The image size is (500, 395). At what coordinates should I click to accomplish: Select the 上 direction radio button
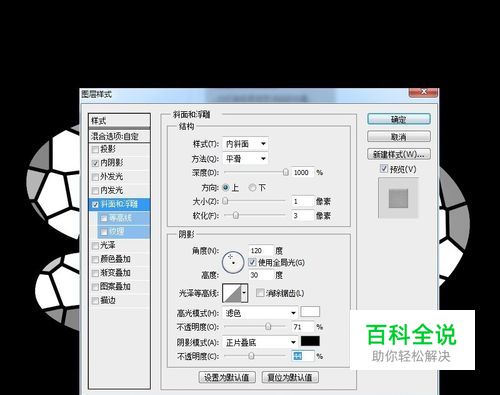pyautogui.click(x=226, y=188)
